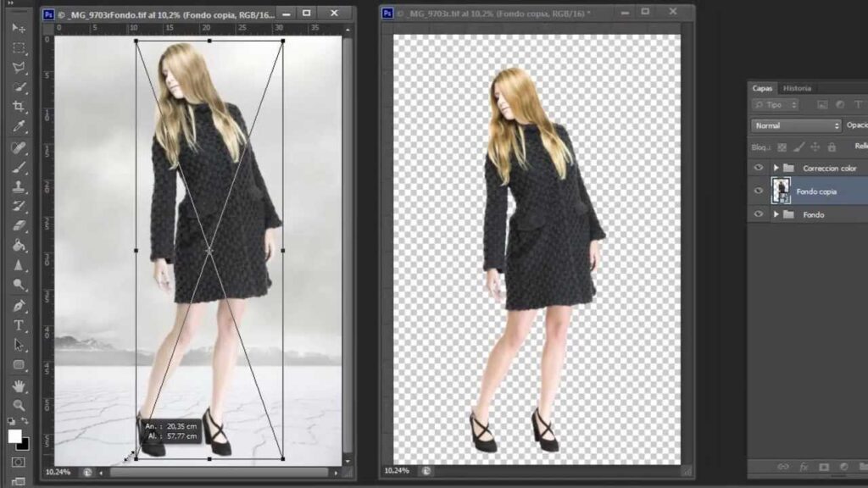Select the Clone Stamp tool
Viewport: 868px width, 488px height.
(19, 186)
